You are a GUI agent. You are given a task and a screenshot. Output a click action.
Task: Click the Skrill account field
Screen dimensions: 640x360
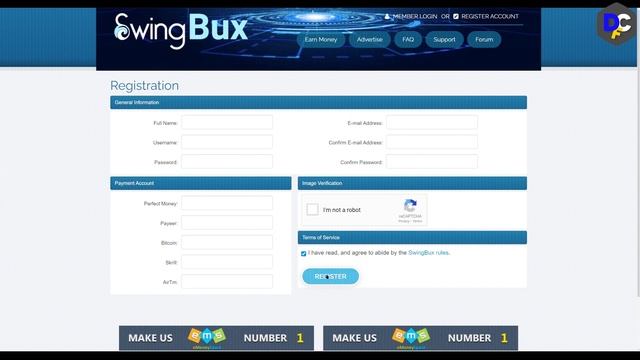tap(227, 262)
